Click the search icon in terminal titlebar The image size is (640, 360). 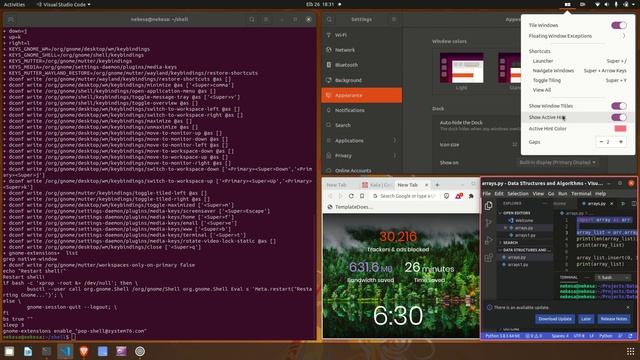252,19
